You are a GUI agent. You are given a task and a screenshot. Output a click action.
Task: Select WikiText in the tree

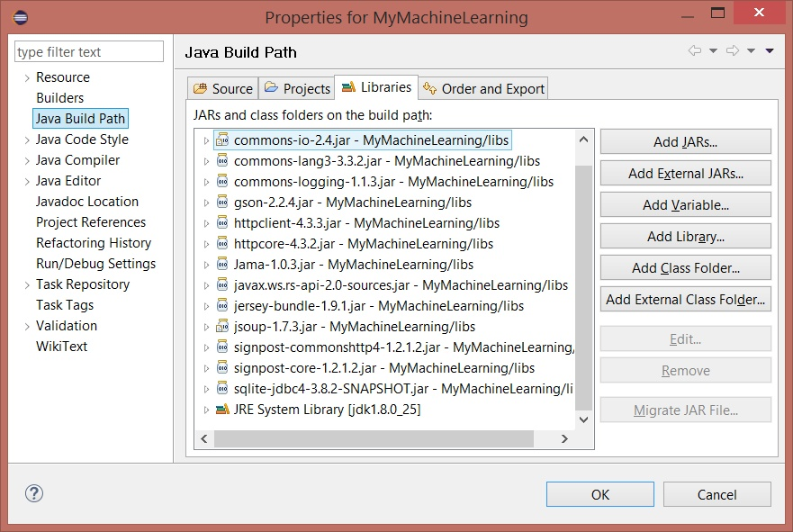61,347
